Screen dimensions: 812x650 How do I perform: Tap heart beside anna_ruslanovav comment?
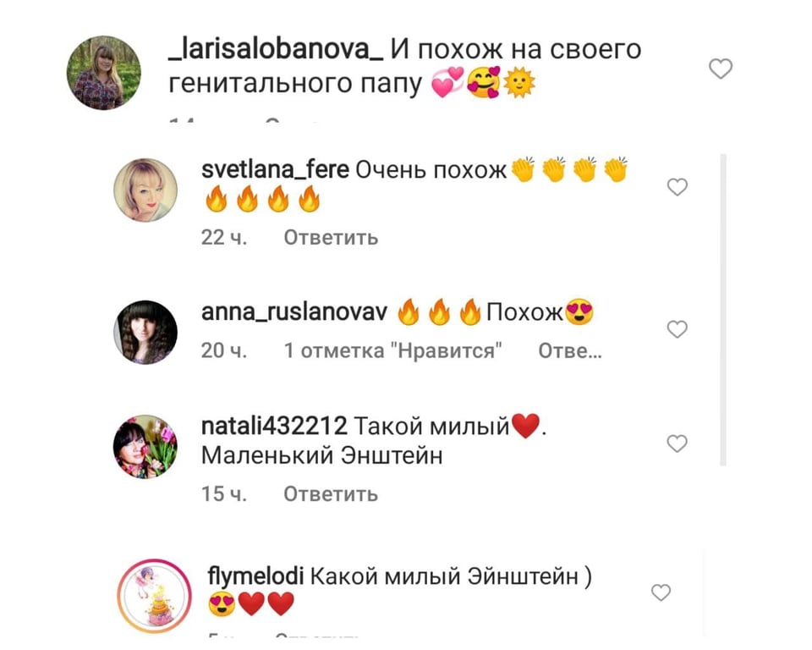(677, 329)
